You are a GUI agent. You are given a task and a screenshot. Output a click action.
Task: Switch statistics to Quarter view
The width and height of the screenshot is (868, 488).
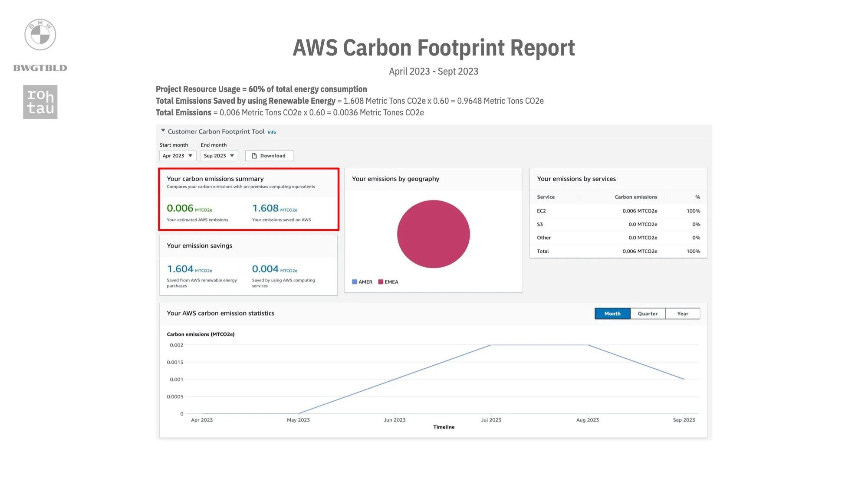click(x=648, y=314)
